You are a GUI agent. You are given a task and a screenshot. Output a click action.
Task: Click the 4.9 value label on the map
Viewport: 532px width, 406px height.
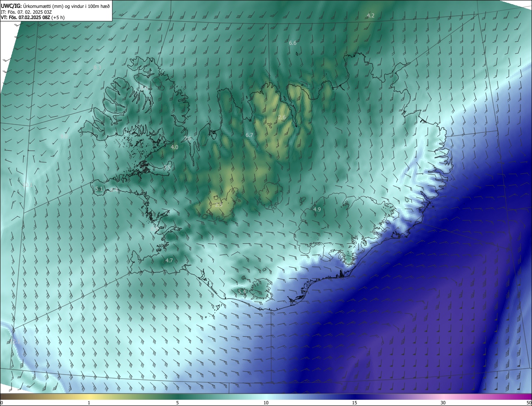pos(317,210)
